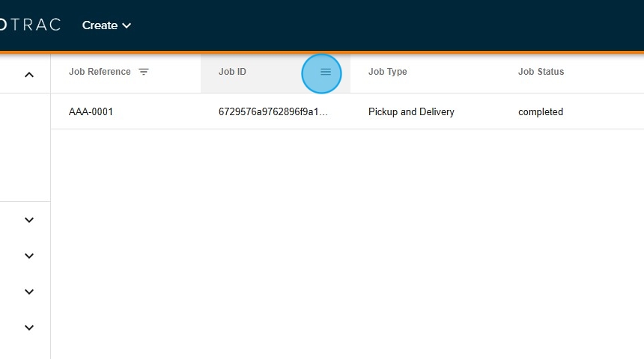Expand the bottom-most sidebar section chevron

(x=29, y=328)
